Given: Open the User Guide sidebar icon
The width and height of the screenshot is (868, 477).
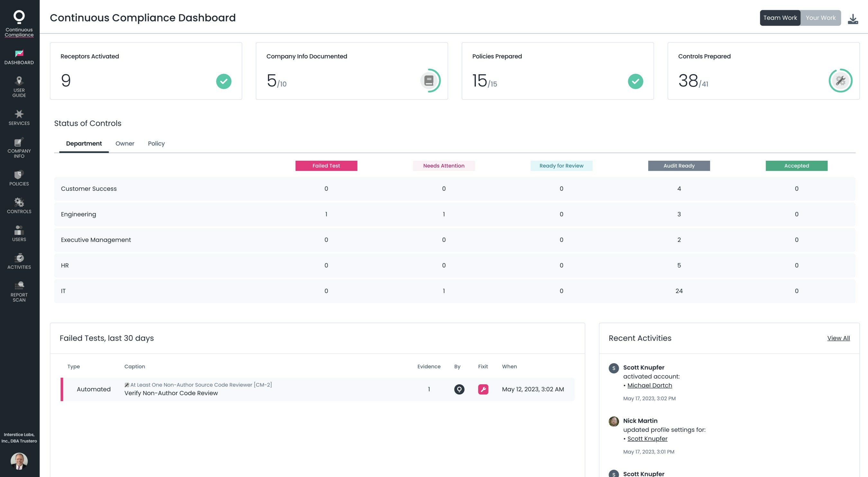Looking at the screenshot, I should [x=19, y=81].
